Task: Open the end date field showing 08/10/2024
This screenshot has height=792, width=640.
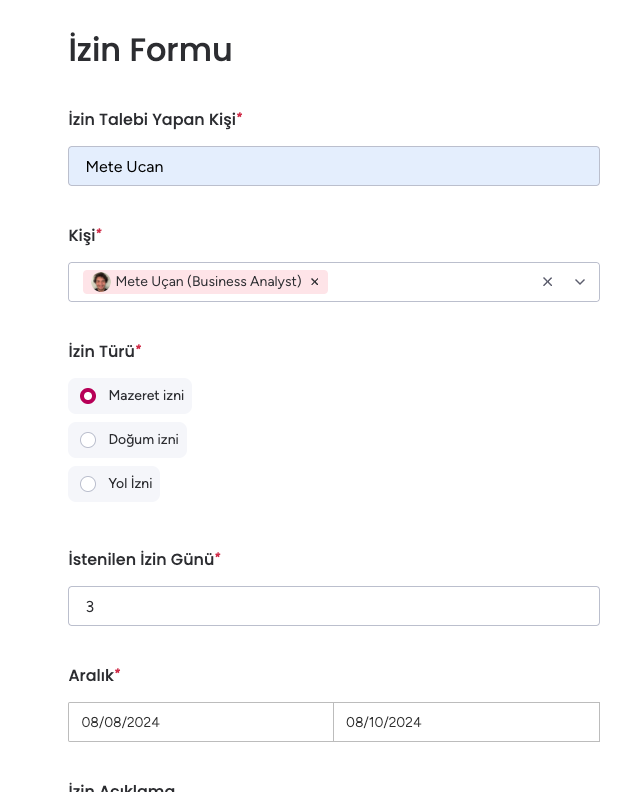Action: coord(466,722)
